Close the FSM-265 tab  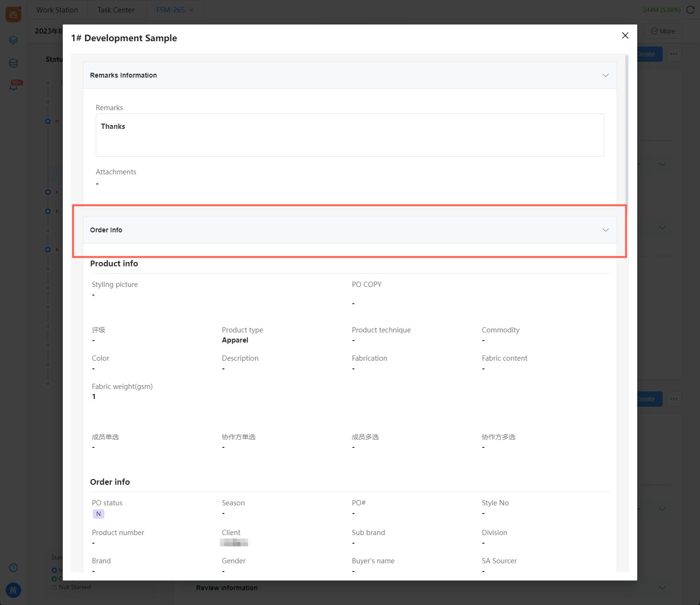(x=192, y=10)
